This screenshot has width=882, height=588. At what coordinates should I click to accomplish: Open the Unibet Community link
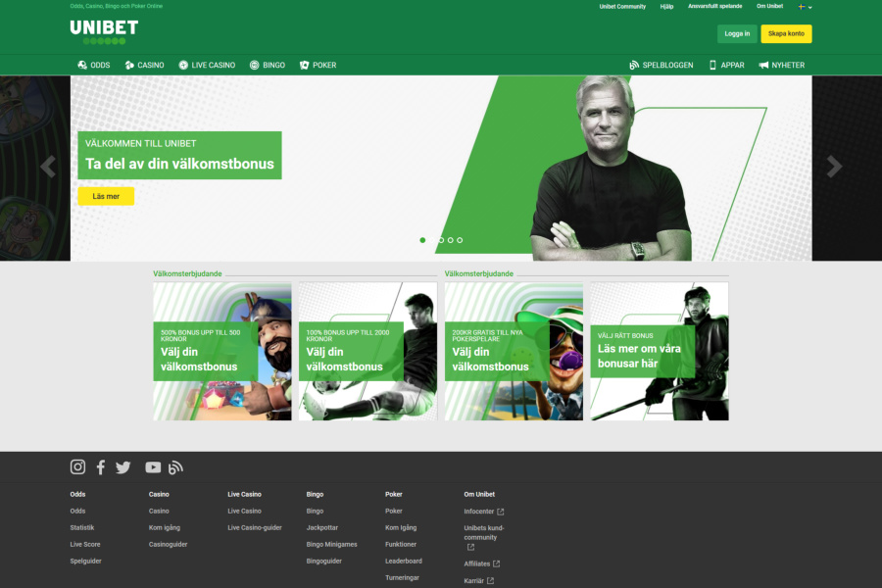click(622, 7)
